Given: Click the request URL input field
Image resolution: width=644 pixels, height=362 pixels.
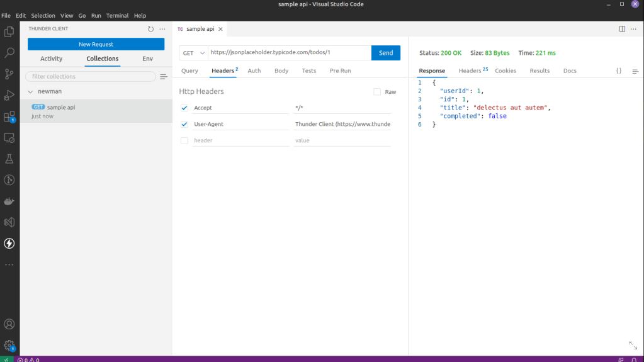Looking at the screenshot, I should [x=289, y=53].
